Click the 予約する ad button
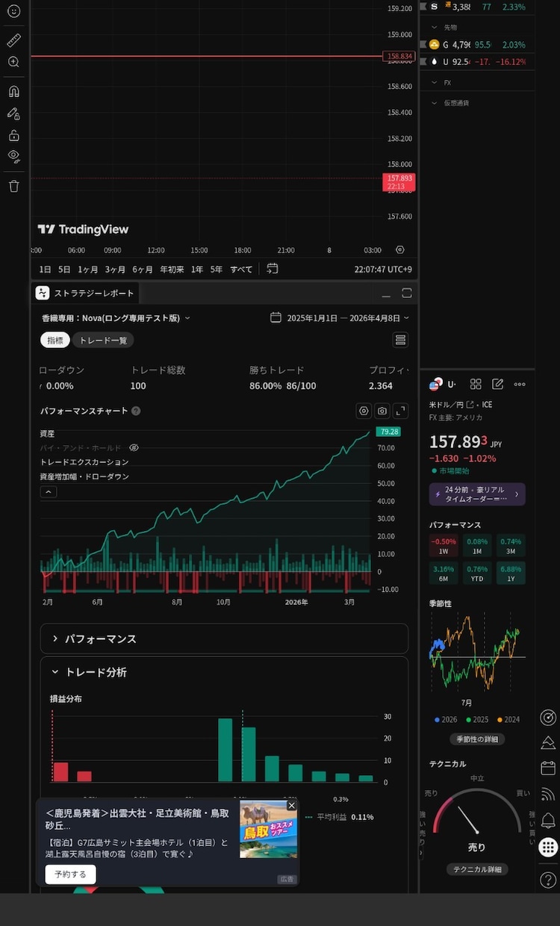The width and height of the screenshot is (560, 926). click(70, 874)
